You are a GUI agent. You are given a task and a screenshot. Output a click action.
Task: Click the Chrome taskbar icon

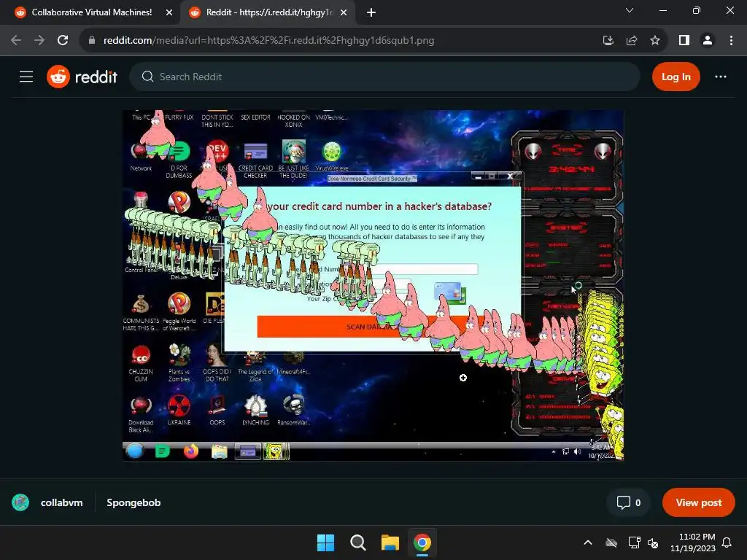(422, 542)
